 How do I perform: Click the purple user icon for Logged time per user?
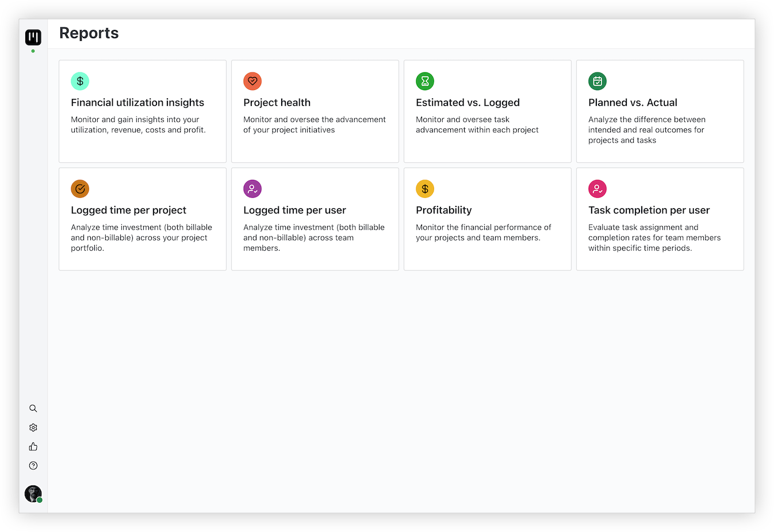point(252,189)
